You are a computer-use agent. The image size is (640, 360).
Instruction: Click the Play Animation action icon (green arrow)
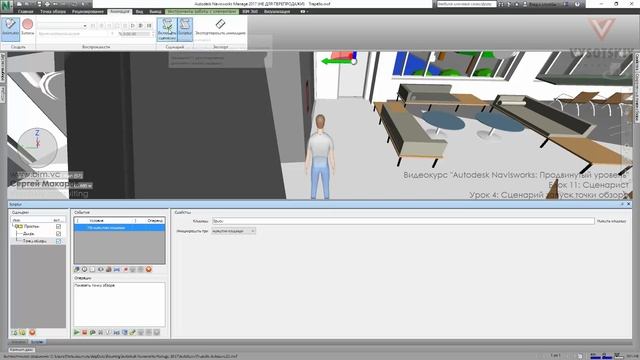[x=77, y=332]
